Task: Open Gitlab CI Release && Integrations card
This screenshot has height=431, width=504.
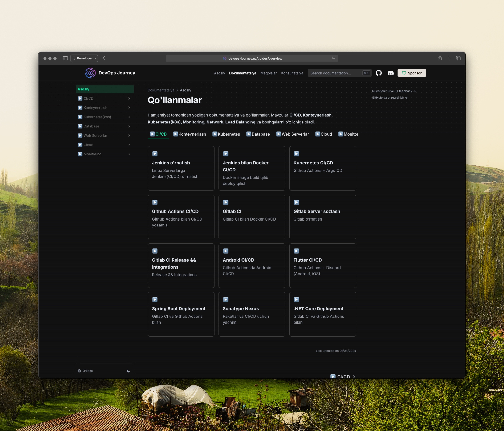Action: [181, 266]
